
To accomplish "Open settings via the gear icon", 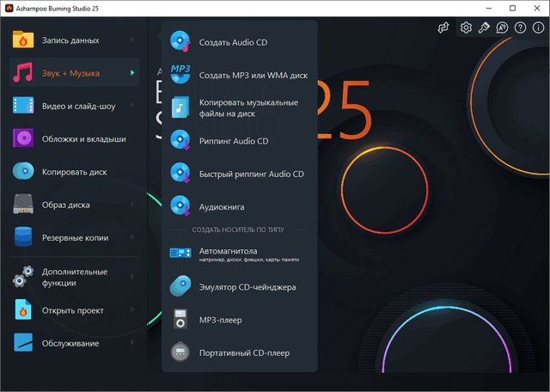I will point(466,28).
